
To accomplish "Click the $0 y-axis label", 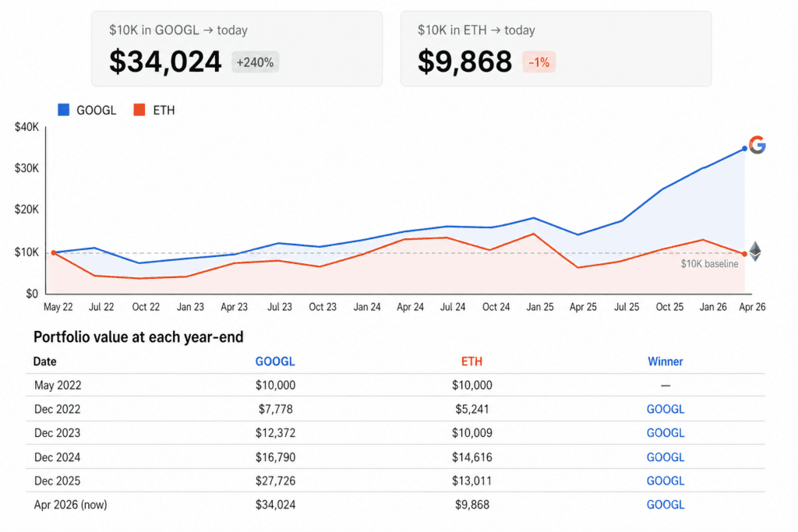I will coord(32,294).
